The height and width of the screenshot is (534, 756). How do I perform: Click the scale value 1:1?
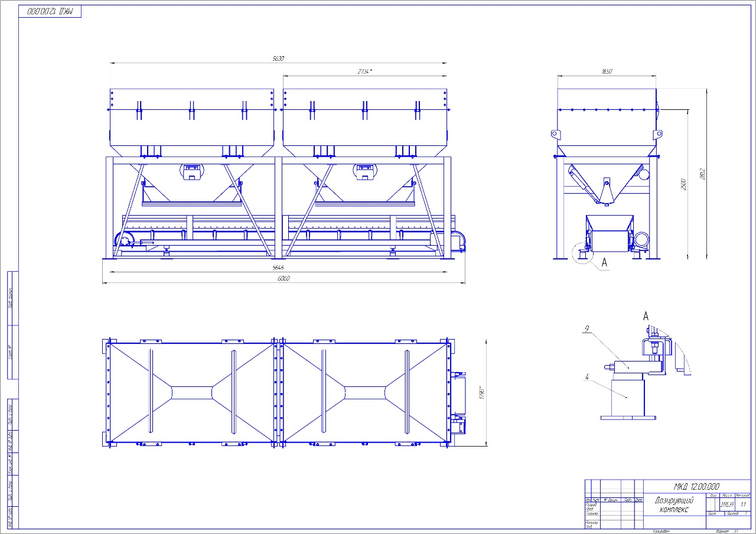[743, 504]
